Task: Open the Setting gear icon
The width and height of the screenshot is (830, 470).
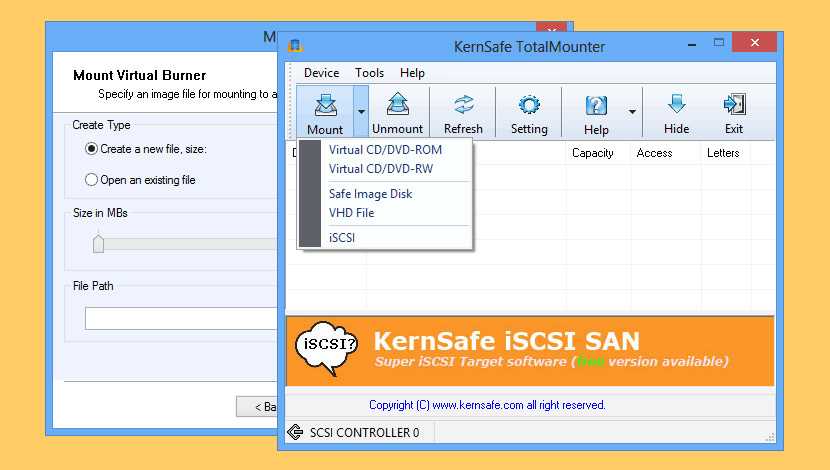Action: tap(529, 106)
